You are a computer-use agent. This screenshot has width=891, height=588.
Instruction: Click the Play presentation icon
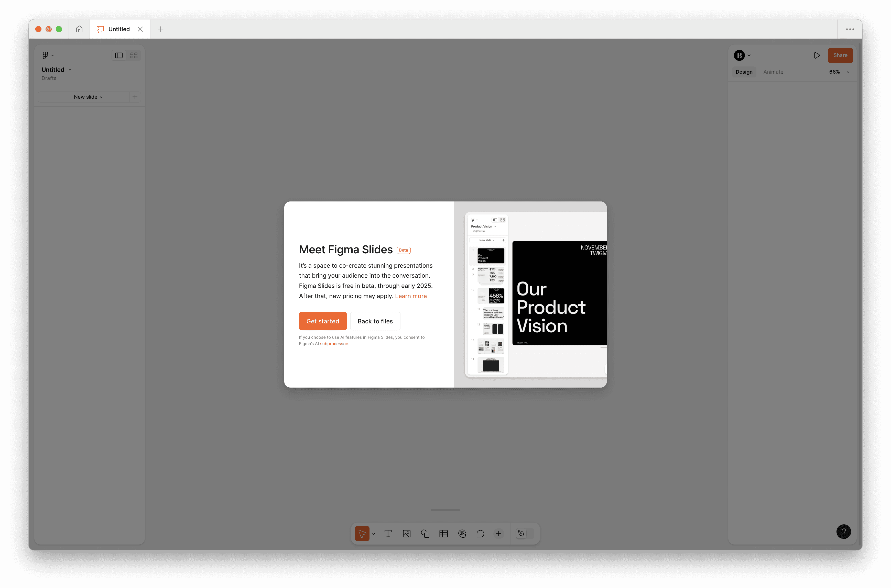pyautogui.click(x=817, y=55)
